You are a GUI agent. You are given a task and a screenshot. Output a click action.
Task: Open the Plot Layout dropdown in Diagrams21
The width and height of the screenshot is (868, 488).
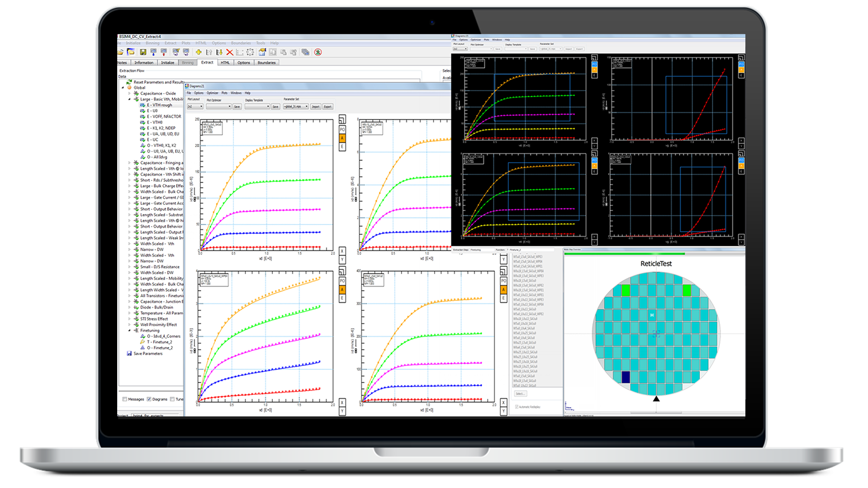click(195, 106)
